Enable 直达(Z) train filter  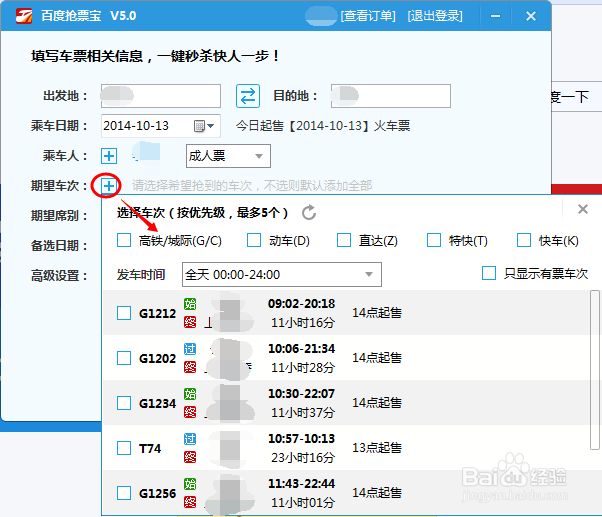344,240
